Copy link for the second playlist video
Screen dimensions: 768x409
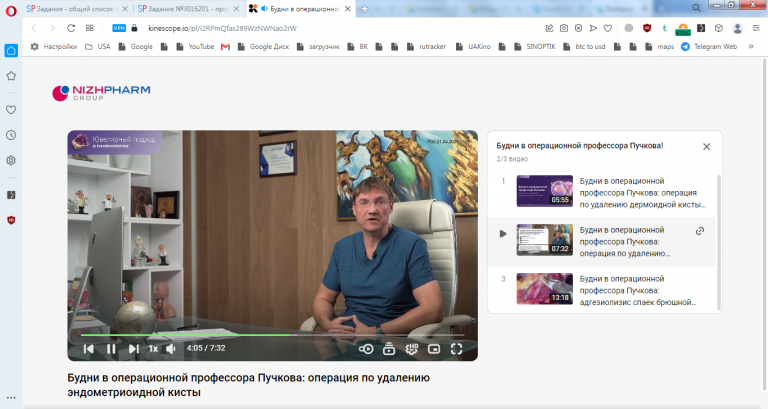(700, 231)
